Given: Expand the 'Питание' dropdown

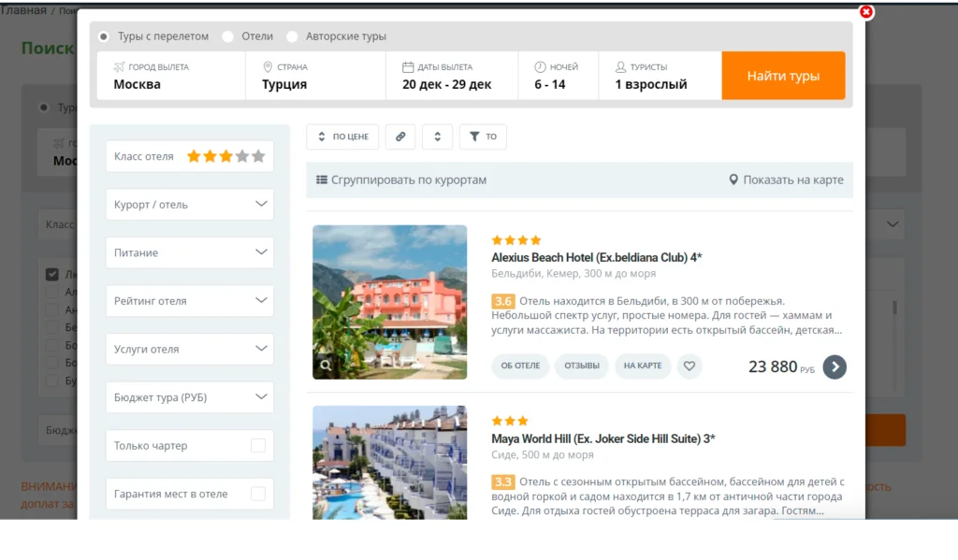Looking at the screenshot, I should [189, 252].
